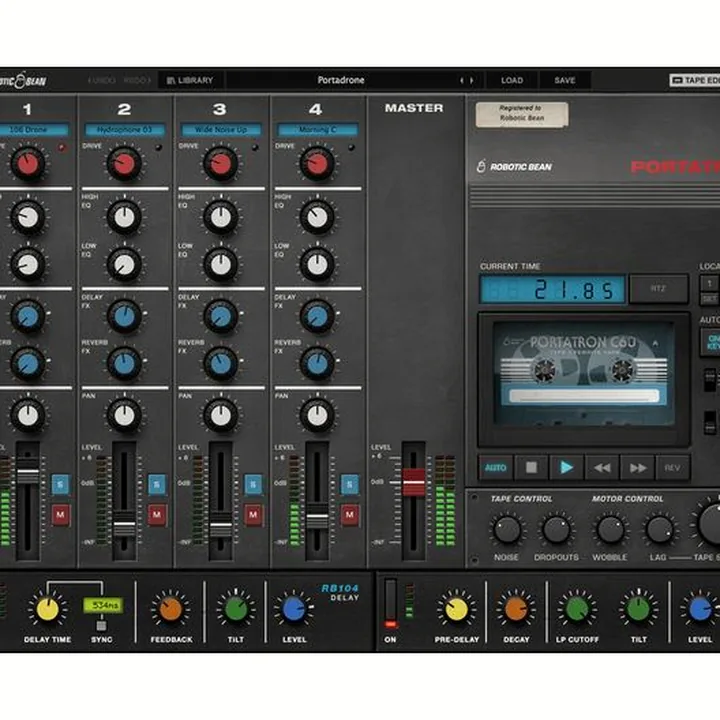Mute track 3
Image resolution: width=720 pixels, height=720 pixels.
tap(253, 515)
